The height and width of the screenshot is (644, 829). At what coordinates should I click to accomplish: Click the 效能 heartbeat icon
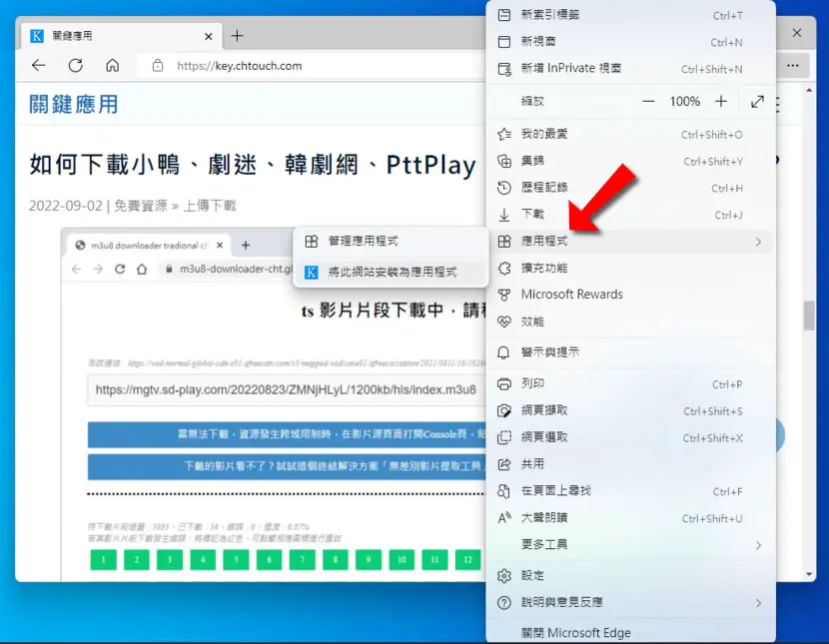coord(504,322)
